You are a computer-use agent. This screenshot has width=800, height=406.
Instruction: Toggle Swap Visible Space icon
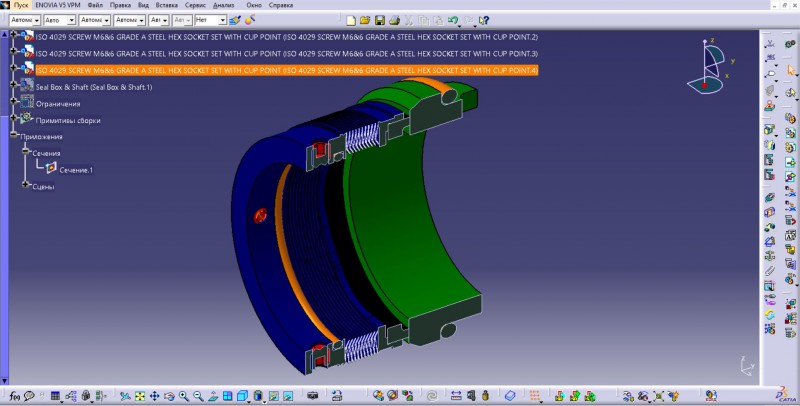click(288, 396)
